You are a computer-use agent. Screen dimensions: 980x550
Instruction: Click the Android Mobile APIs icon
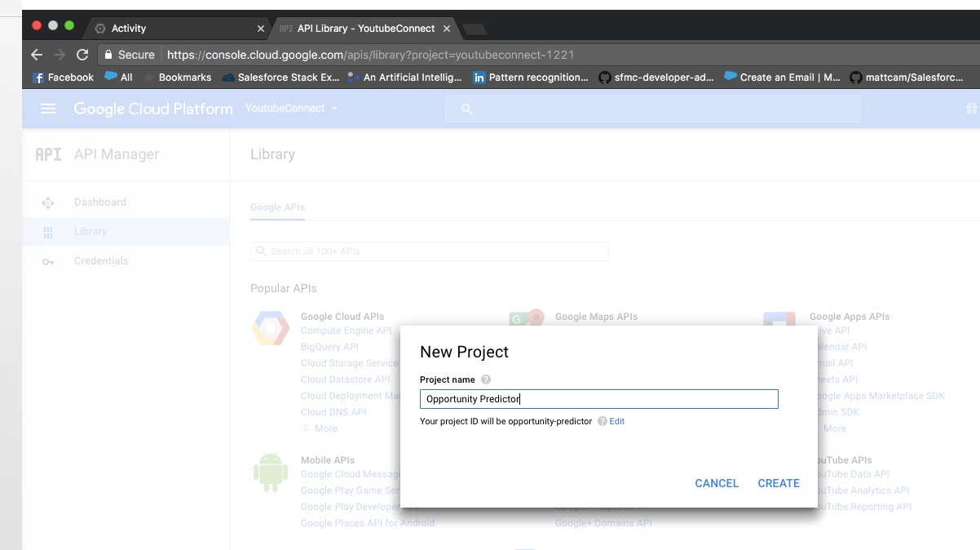(x=271, y=472)
